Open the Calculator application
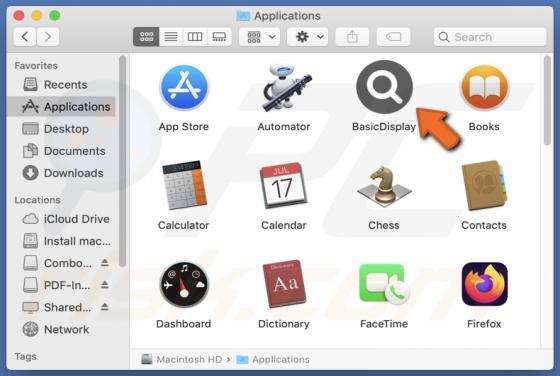560x376 pixels. [184, 185]
